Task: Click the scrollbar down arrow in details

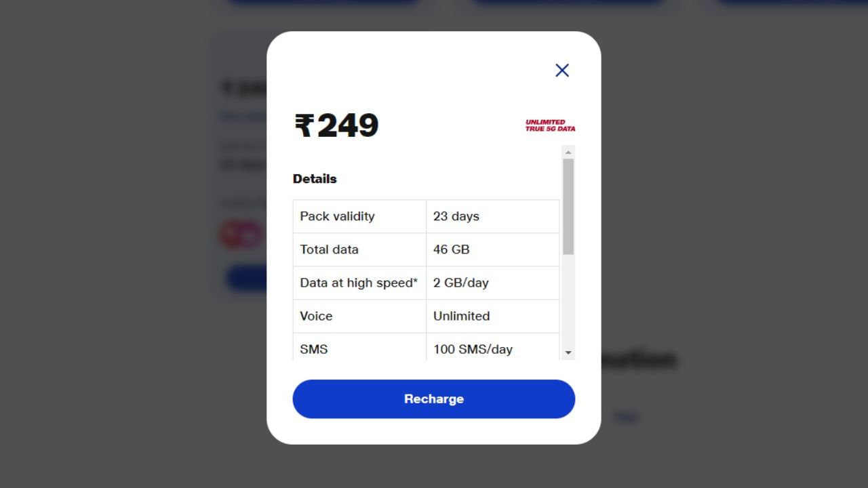Action: point(568,352)
